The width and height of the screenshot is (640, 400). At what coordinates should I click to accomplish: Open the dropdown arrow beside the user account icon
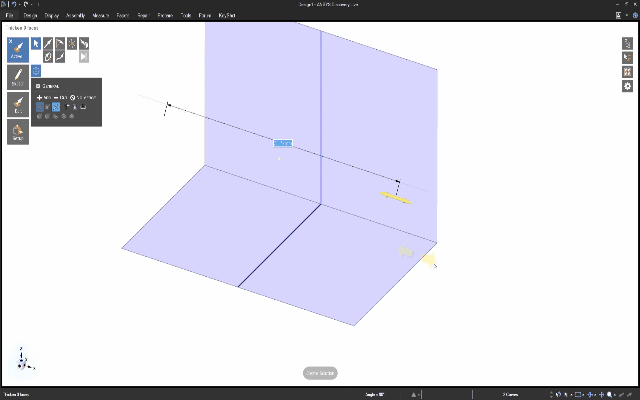coord(627,15)
